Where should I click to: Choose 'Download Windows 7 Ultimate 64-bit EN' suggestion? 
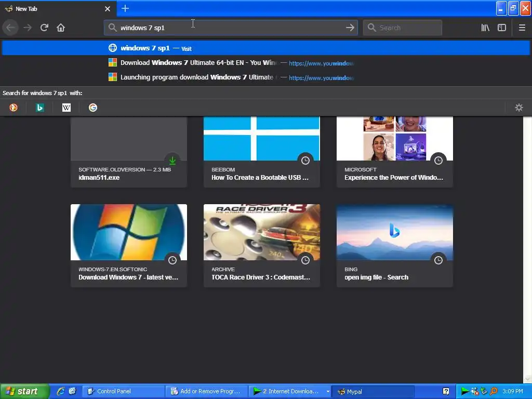tap(266, 63)
